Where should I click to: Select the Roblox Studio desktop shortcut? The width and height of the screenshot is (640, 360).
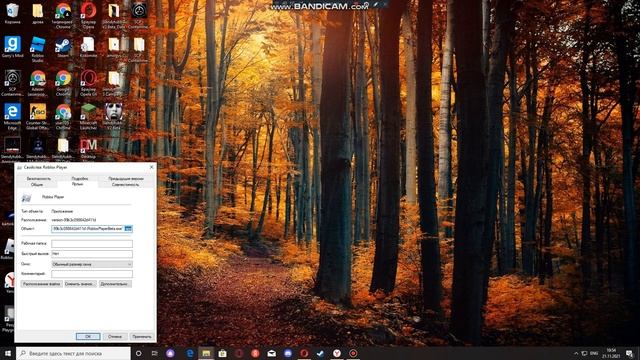coord(38,48)
